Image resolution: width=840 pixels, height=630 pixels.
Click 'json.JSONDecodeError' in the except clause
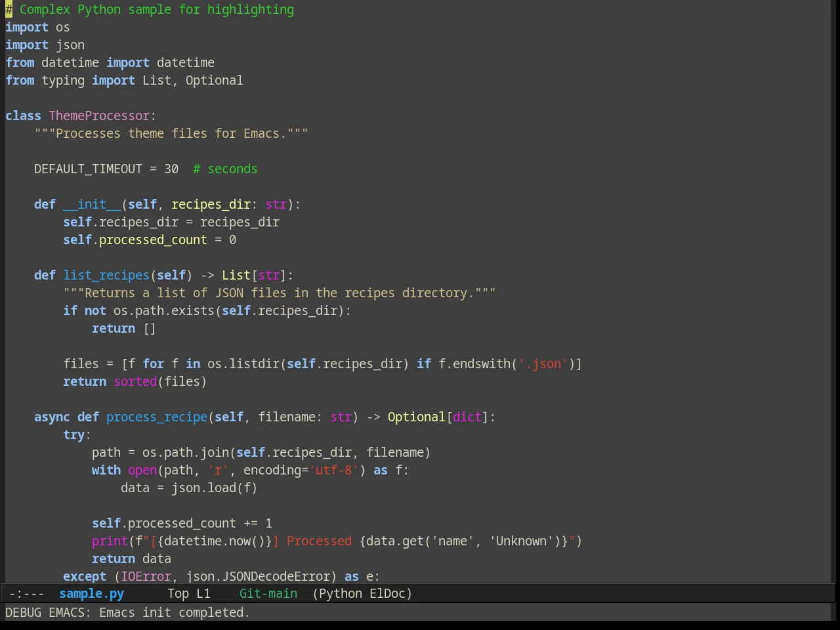[x=258, y=577]
